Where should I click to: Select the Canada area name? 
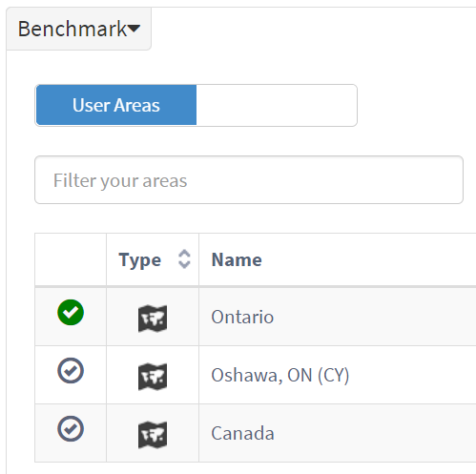(243, 433)
